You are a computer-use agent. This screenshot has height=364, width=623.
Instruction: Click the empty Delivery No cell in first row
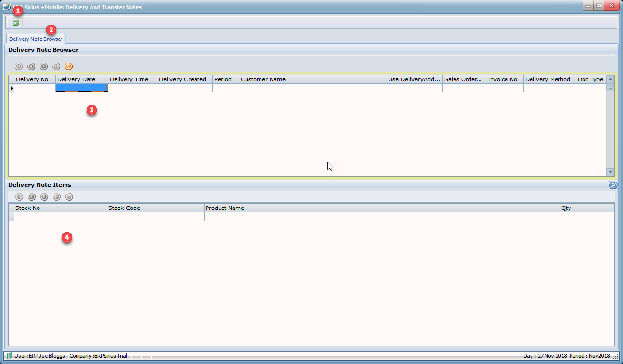[x=35, y=88]
